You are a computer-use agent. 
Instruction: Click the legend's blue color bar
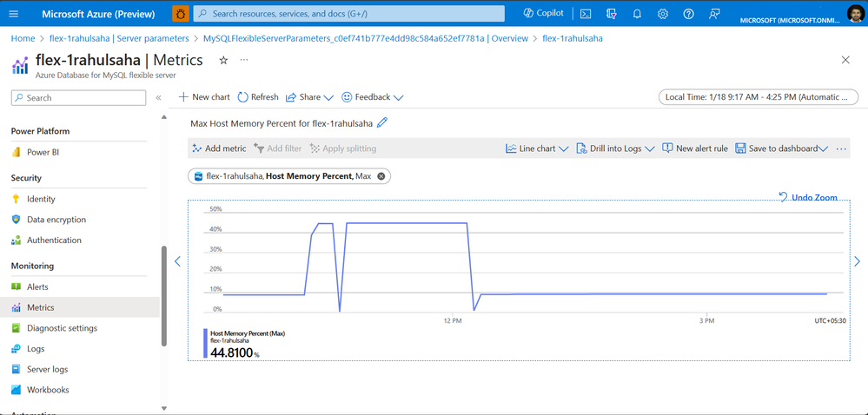pos(205,344)
